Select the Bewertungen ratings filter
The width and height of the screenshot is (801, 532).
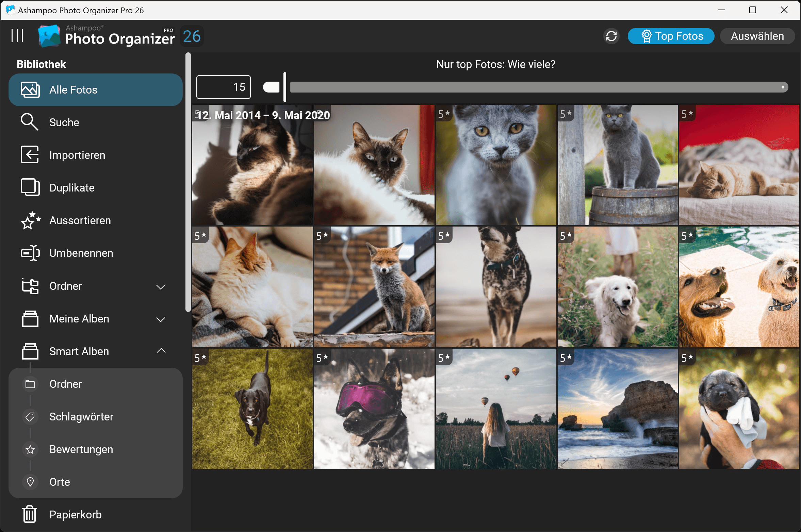coord(81,449)
